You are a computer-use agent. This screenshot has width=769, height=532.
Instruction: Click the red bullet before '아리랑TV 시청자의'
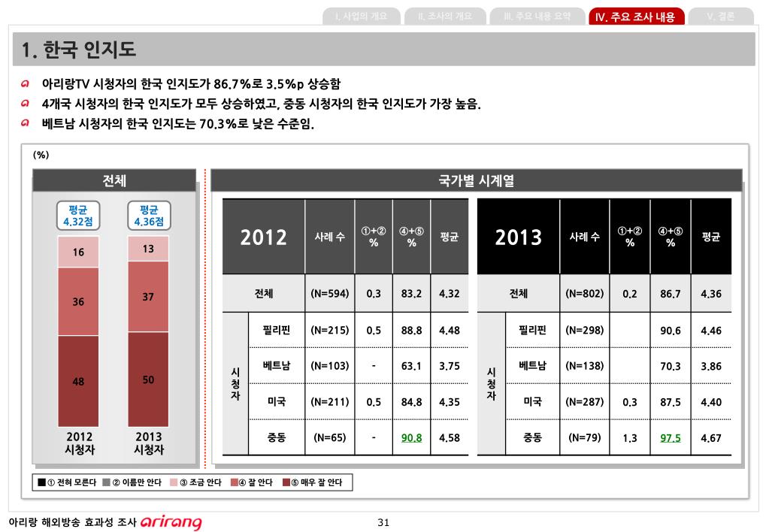(25, 84)
